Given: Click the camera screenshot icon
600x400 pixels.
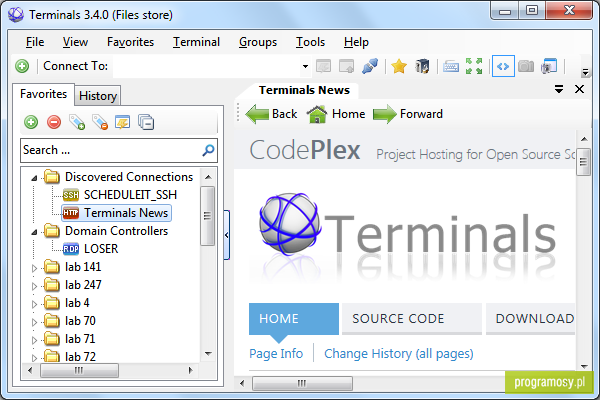Looking at the screenshot, I should 526,66.
